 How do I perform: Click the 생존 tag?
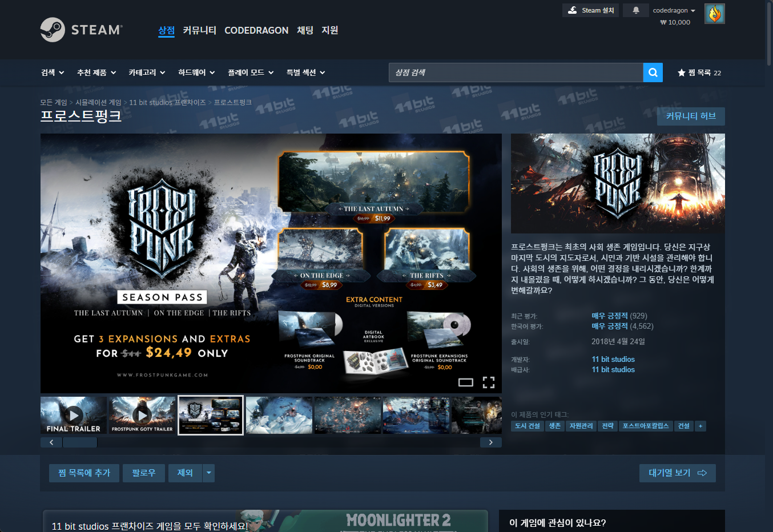click(555, 426)
